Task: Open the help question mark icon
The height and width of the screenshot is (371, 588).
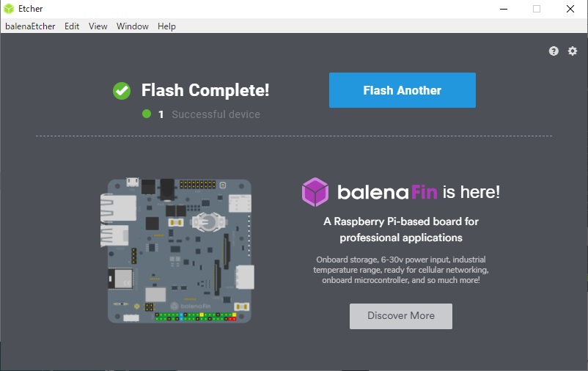Action: coord(554,51)
